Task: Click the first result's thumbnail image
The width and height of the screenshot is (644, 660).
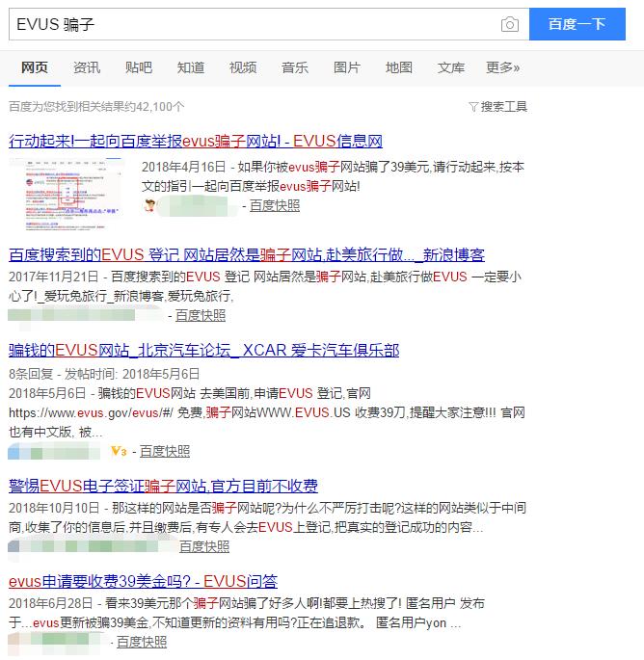Action: click(x=67, y=194)
